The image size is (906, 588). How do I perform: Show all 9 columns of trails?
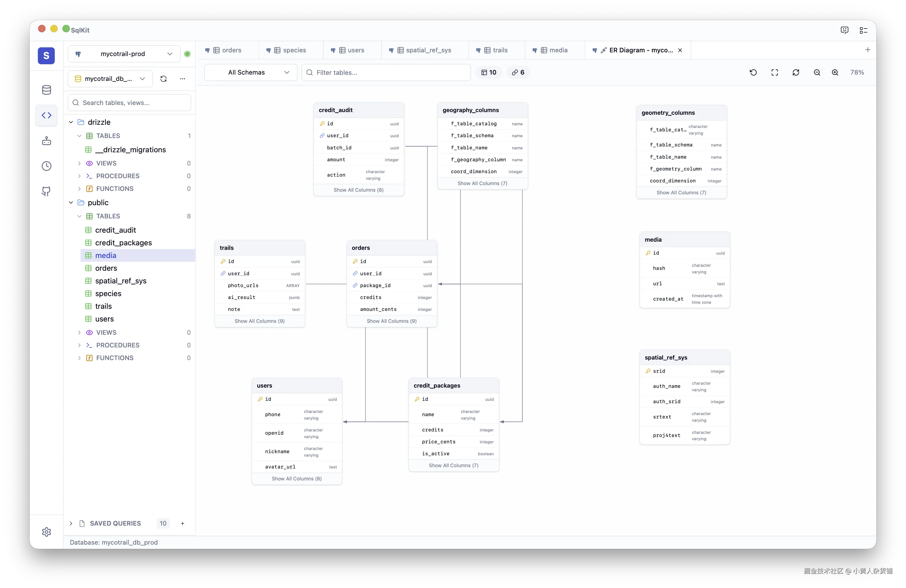260,321
